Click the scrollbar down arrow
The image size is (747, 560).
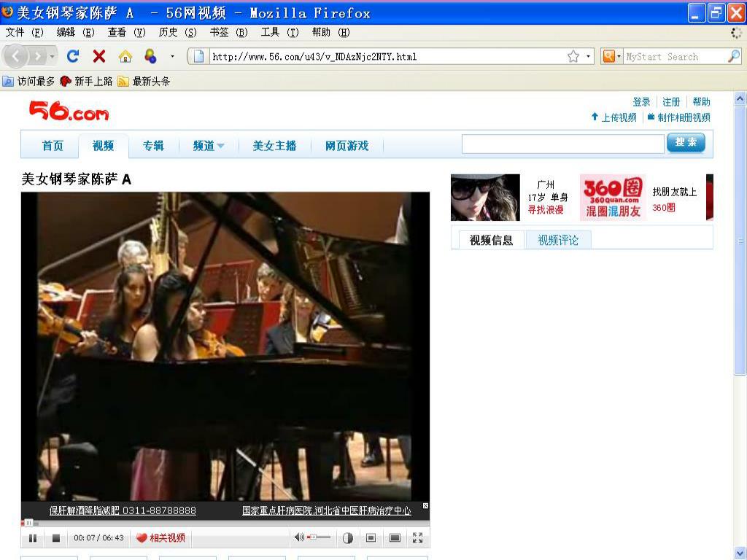[740, 554]
